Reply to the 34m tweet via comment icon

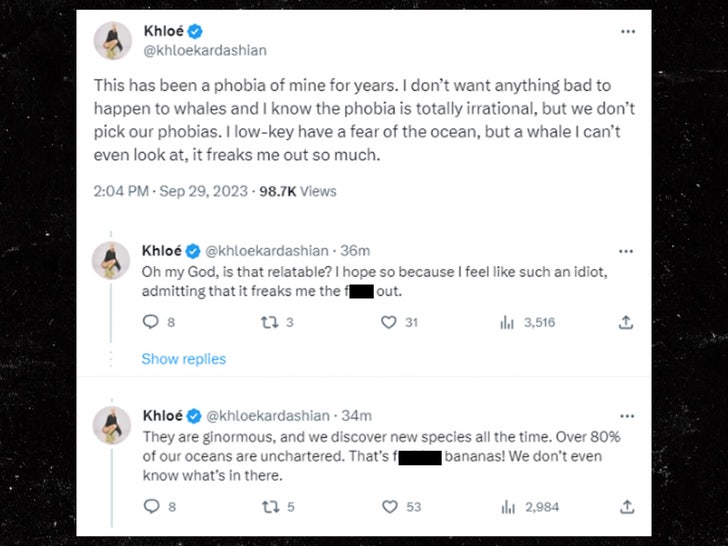coord(151,507)
